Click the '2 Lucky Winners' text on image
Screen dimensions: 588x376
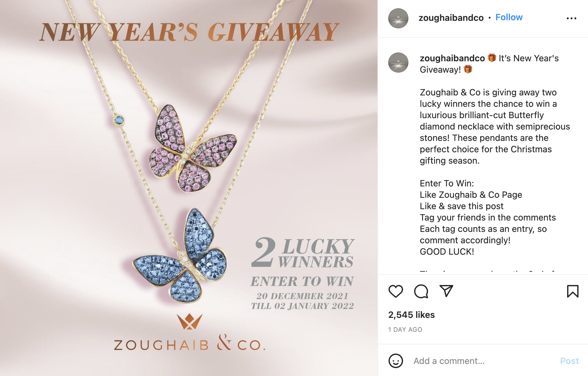[303, 252]
